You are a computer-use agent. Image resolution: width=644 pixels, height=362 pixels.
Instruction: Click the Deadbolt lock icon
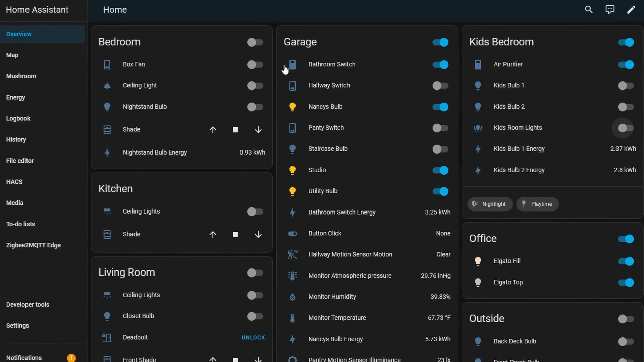107,338
